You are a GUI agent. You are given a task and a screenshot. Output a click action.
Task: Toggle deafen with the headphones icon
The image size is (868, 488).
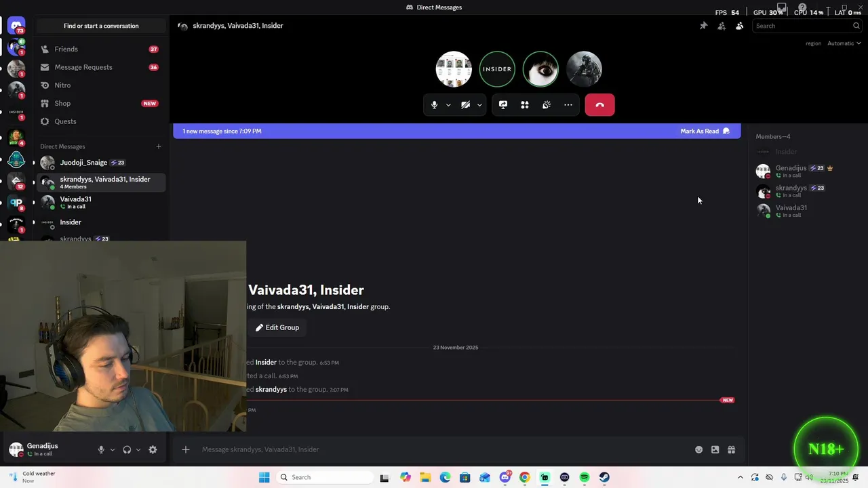(x=127, y=449)
